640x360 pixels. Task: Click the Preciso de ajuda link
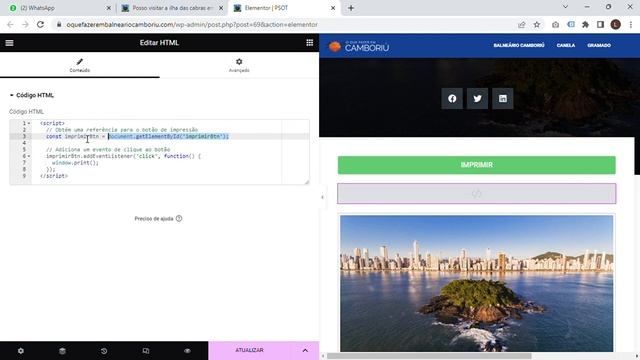[158, 219]
